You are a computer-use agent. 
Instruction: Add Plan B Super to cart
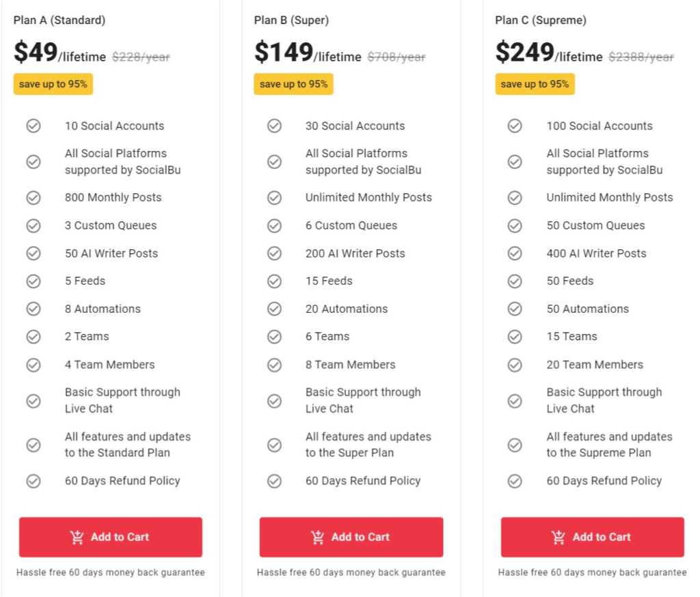[x=351, y=537]
